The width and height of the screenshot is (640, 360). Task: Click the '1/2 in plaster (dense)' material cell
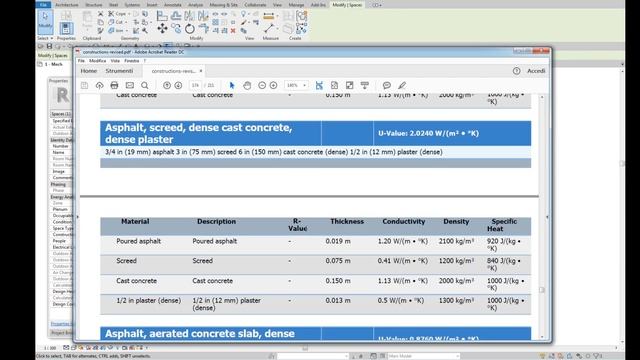(x=149, y=300)
